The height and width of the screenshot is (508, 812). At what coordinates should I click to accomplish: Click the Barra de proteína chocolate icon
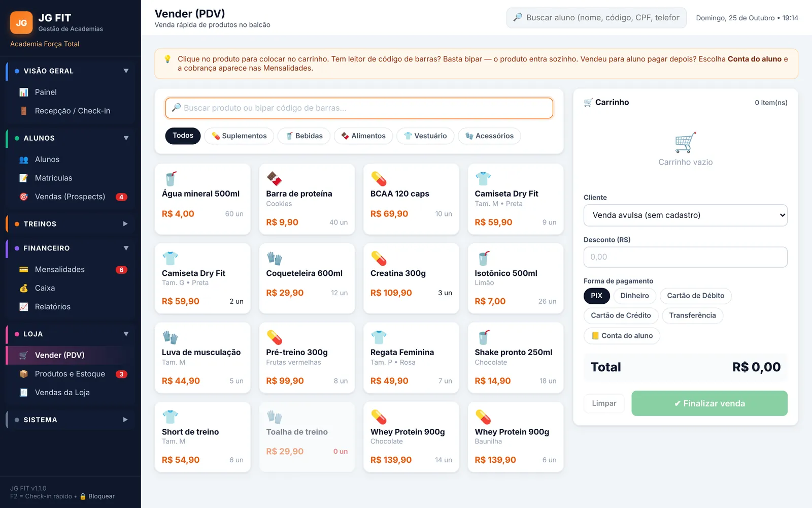pos(275,179)
